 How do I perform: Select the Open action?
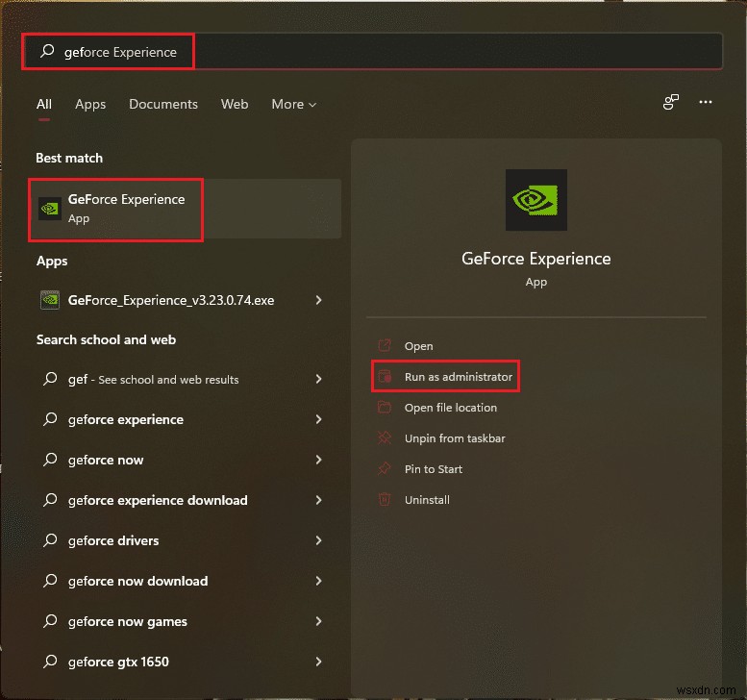[418, 346]
